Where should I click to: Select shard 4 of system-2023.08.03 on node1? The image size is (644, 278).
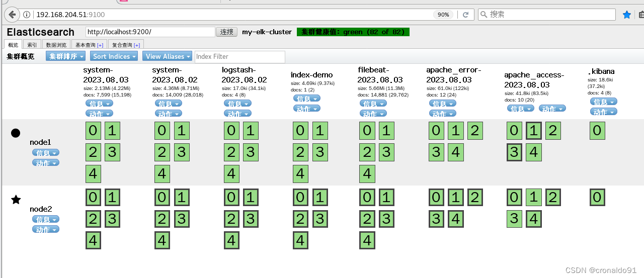93,174
